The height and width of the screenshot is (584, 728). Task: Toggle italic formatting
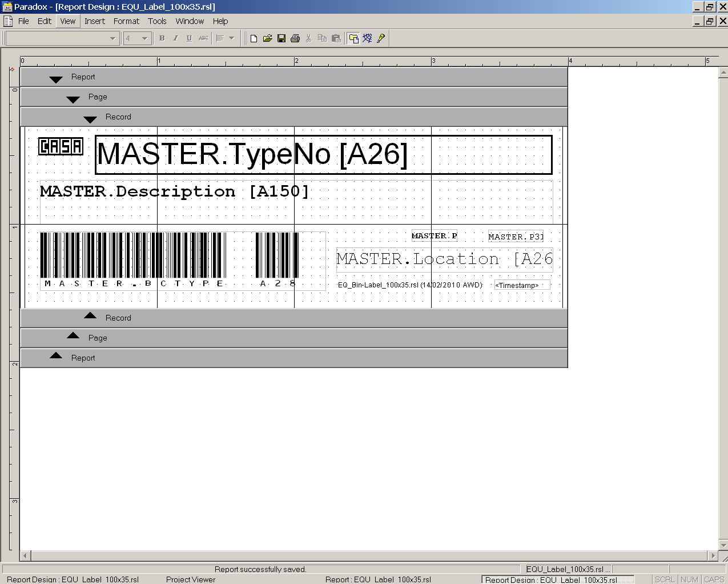point(175,38)
